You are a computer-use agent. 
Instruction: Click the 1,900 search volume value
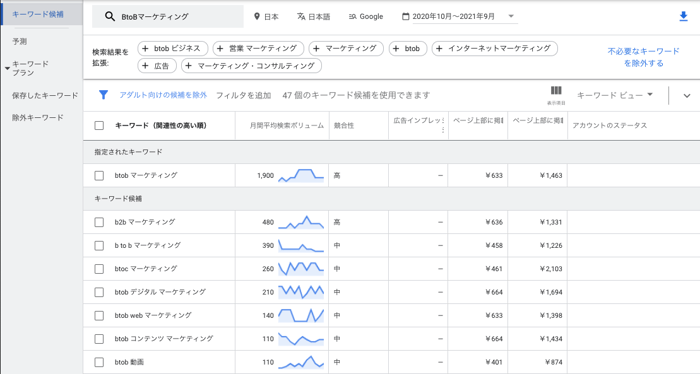pos(266,175)
